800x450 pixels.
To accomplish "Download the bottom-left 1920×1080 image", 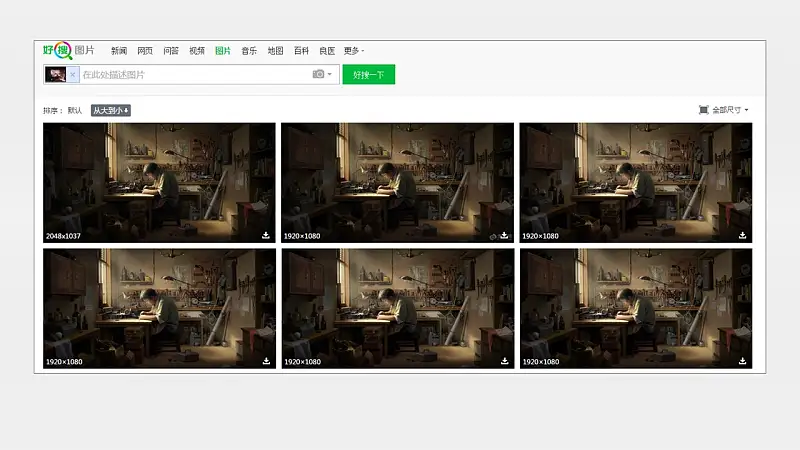I will click(x=266, y=361).
